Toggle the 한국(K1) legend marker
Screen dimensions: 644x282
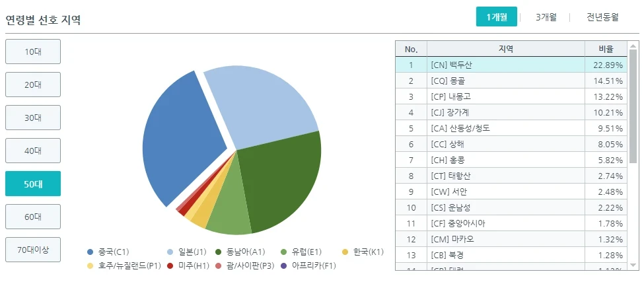(x=345, y=252)
